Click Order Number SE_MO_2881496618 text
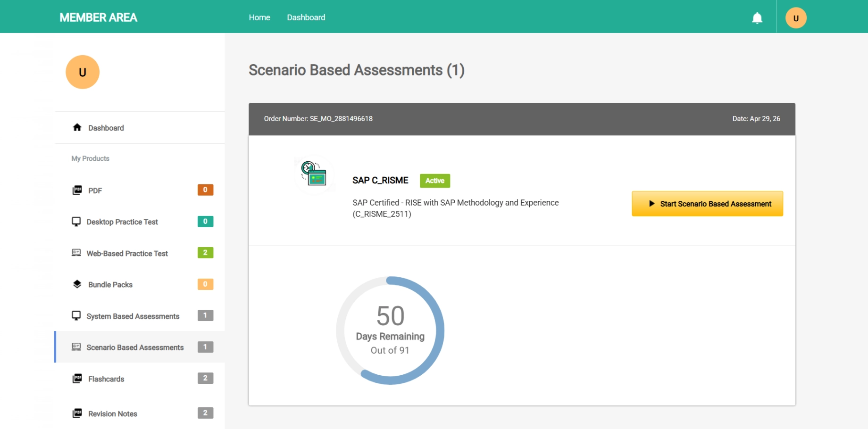This screenshot has width=868, height=429. click(x=318, y=119)
